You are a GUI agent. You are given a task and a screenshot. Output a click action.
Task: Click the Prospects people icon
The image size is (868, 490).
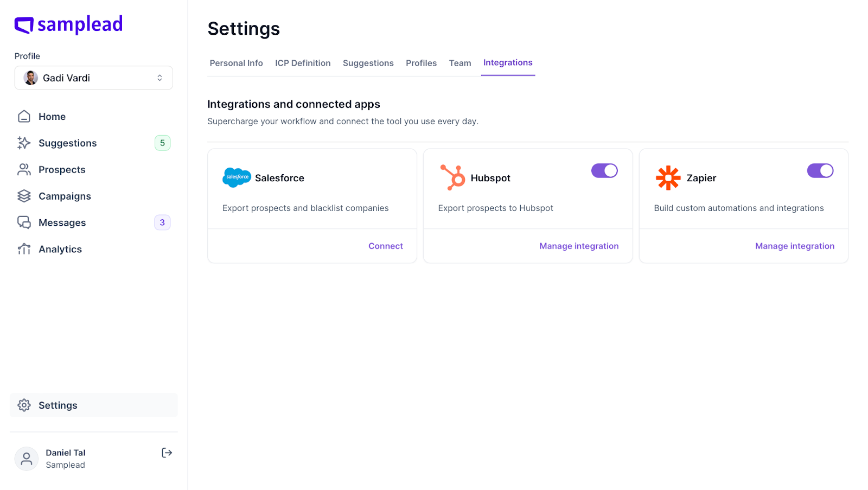coord(24,169)
